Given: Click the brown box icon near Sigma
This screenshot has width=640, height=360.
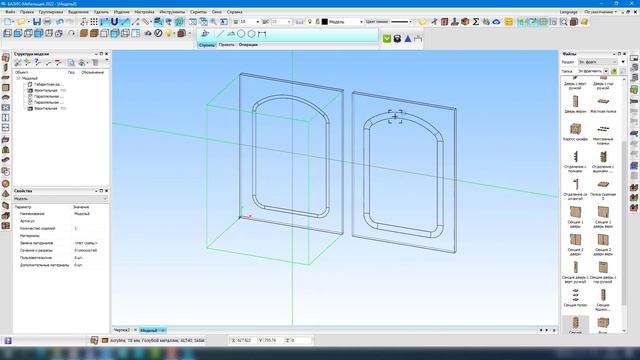Looking at the screenshot, I should 465,22.
